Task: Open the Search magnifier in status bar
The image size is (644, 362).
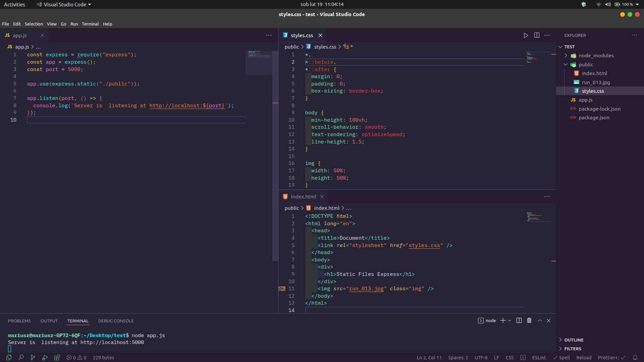Action: tap(21, 358)
